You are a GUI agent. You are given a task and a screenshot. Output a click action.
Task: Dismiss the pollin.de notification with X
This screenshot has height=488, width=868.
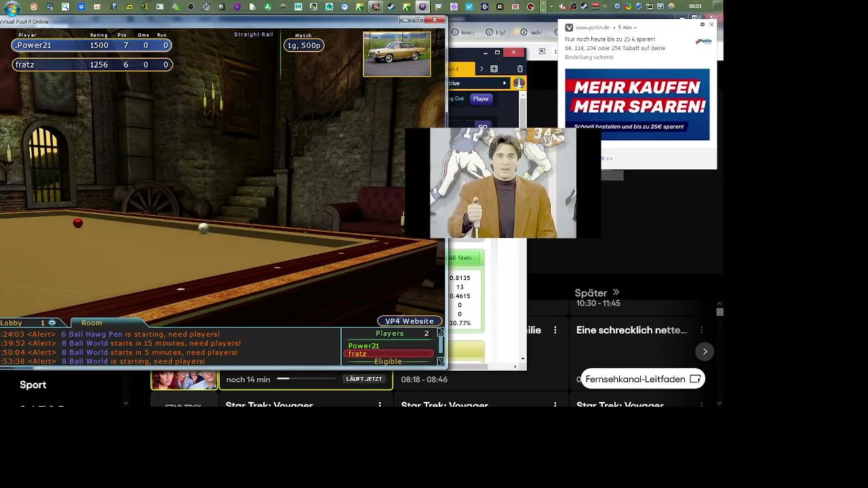[711, 24]
